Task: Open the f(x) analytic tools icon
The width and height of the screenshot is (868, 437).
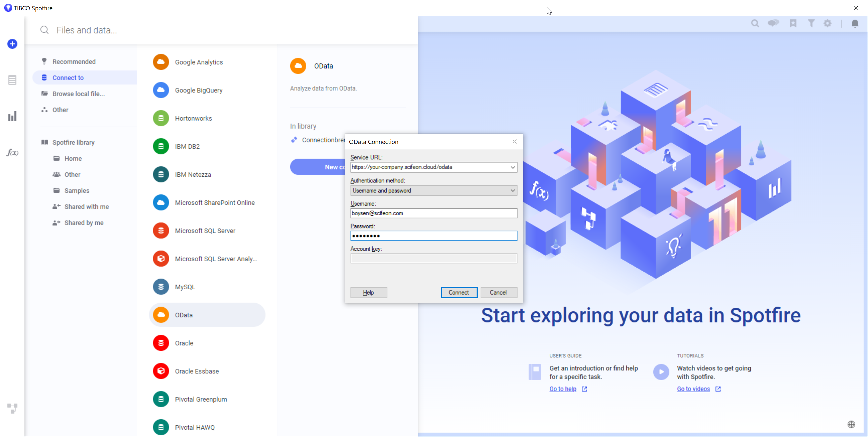Action: [x=12, y=153]
